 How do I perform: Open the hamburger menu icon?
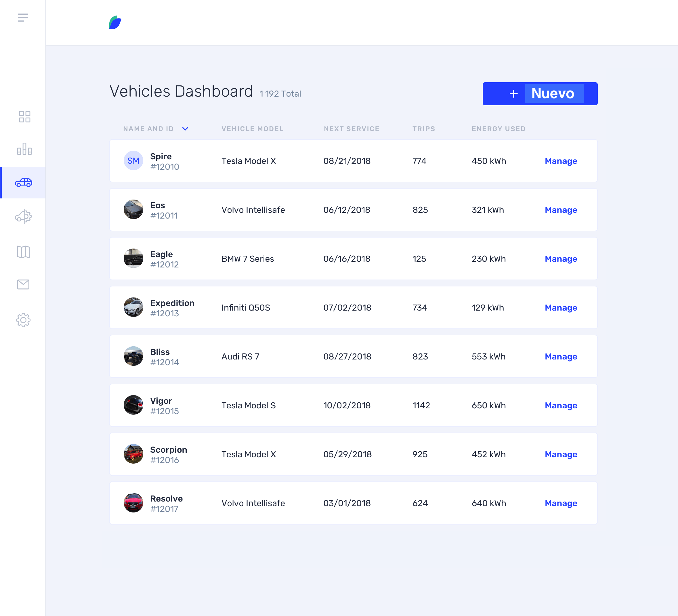tap(23, 18)
